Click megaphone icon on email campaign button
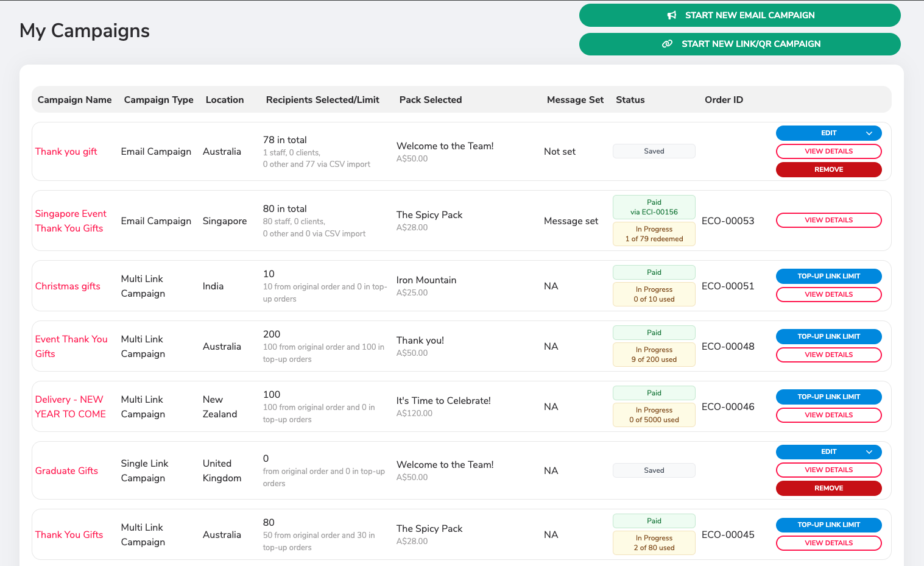Screen dimensions: 924x566 [x=672, y=15]
